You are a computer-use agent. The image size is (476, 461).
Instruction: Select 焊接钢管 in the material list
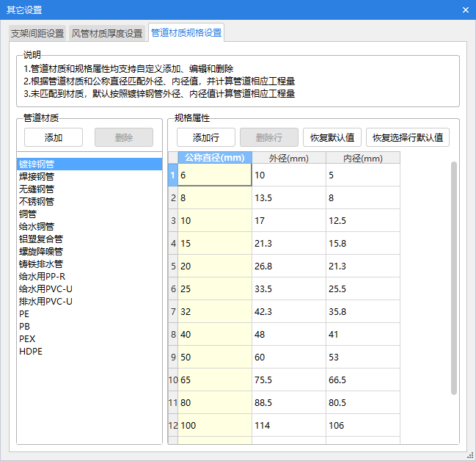37,177
